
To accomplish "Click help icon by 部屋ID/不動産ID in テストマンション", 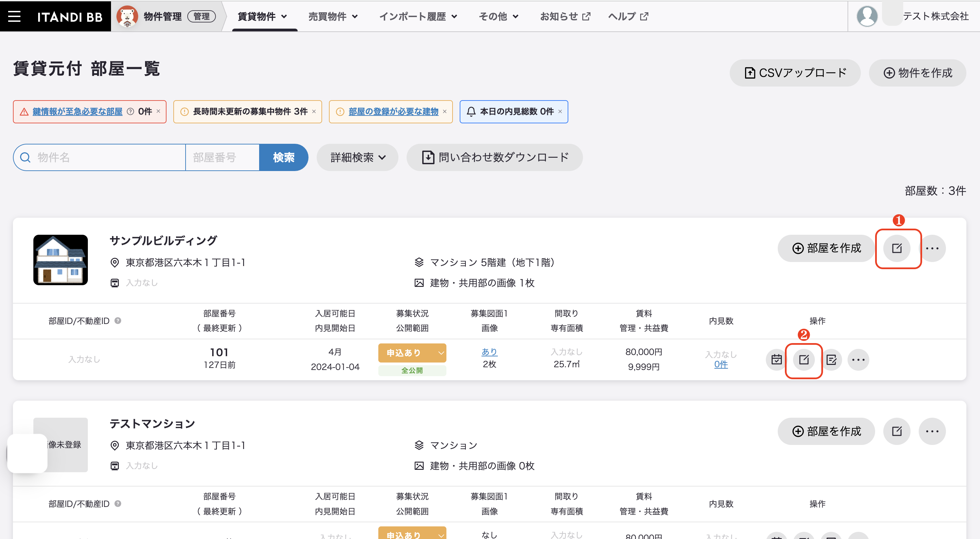I will (x=118, y=504).
